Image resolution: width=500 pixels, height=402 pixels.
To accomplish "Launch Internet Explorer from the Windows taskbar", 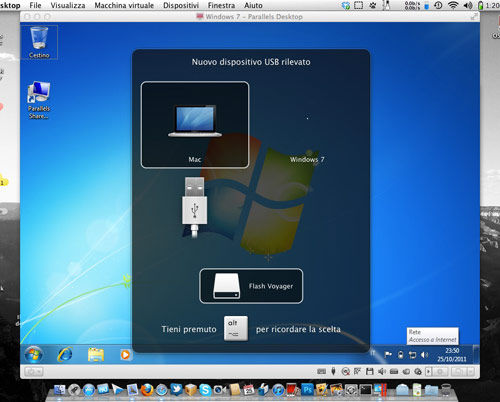I will click(65, 355).
